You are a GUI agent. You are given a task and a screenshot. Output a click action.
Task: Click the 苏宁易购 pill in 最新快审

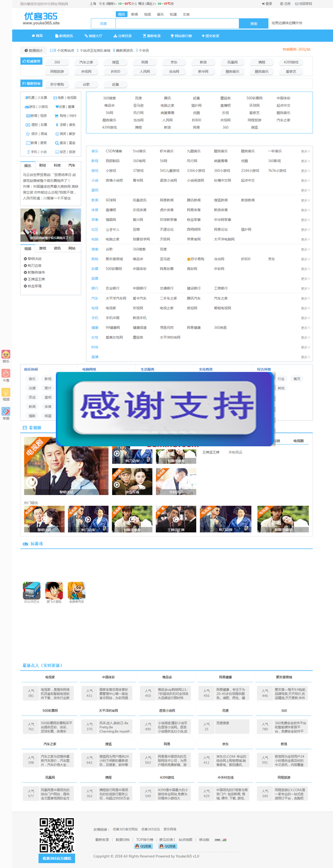point(57,84)
